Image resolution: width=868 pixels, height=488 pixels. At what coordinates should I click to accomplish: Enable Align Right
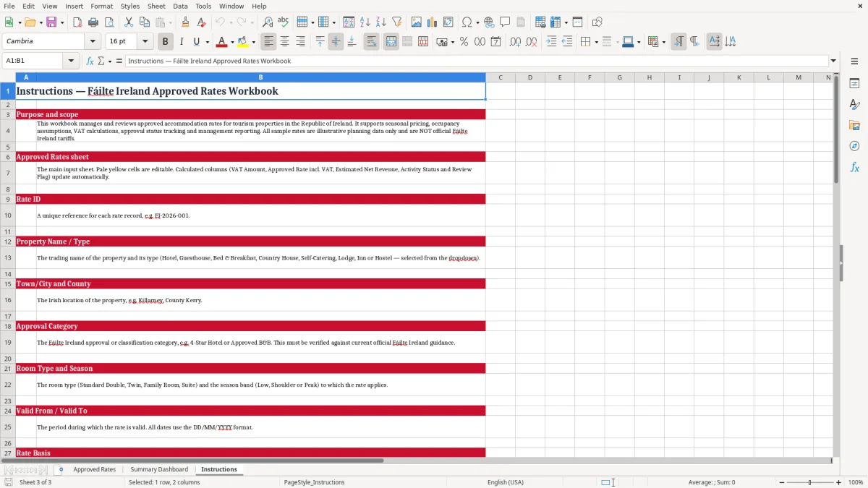[300, 42]
